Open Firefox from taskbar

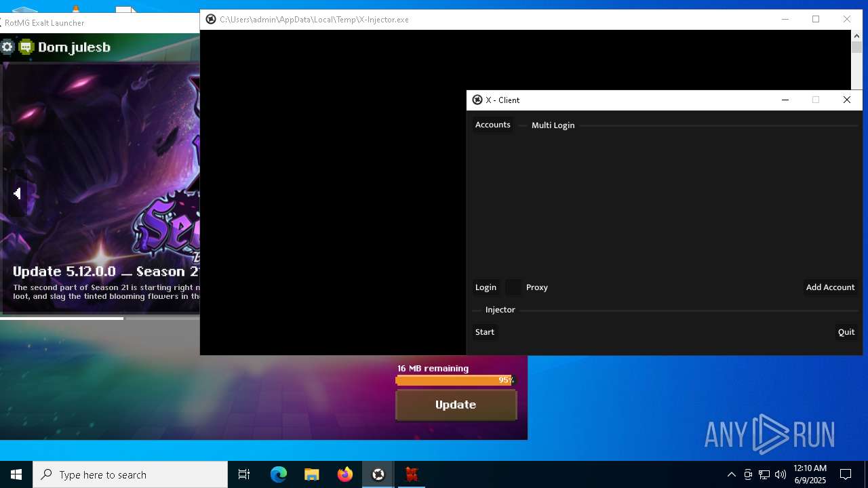[345, 474]
